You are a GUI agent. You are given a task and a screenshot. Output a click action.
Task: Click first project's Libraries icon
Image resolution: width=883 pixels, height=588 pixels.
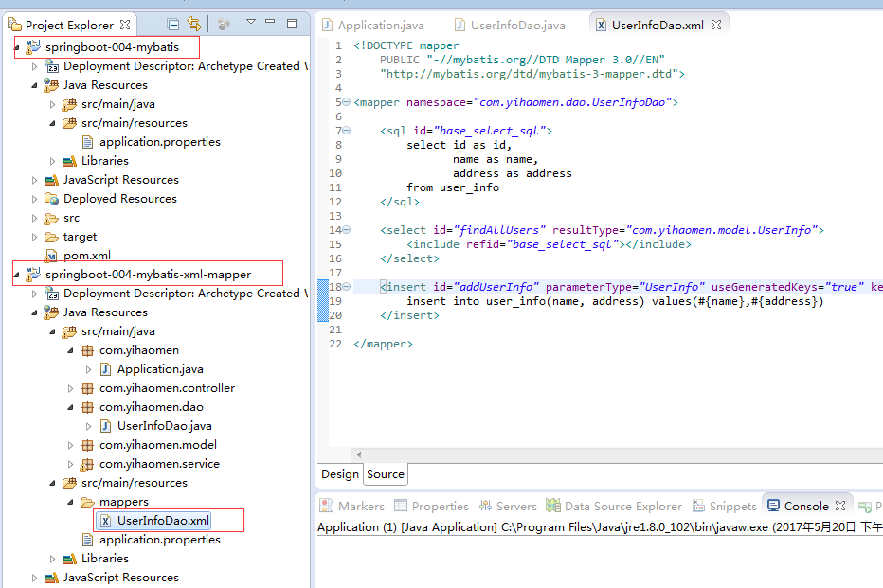[69, 161]
